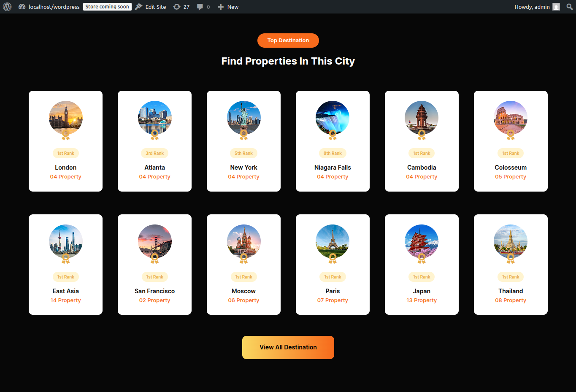The height and width of the screenshot is (392, 576).
Task: Click the 1st Rank badge on London
Action: [66, 153]
